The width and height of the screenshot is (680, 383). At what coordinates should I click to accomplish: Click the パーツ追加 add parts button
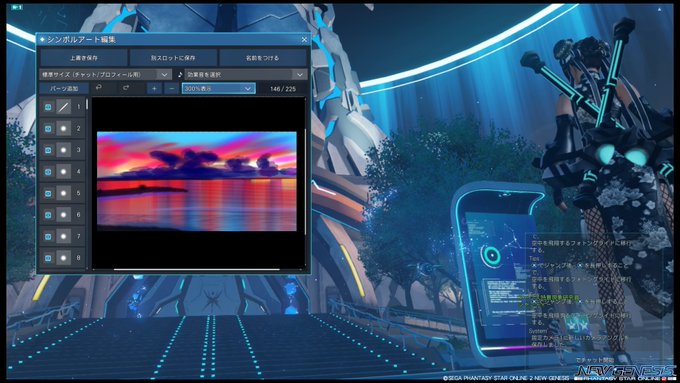(x=64, y=88)
